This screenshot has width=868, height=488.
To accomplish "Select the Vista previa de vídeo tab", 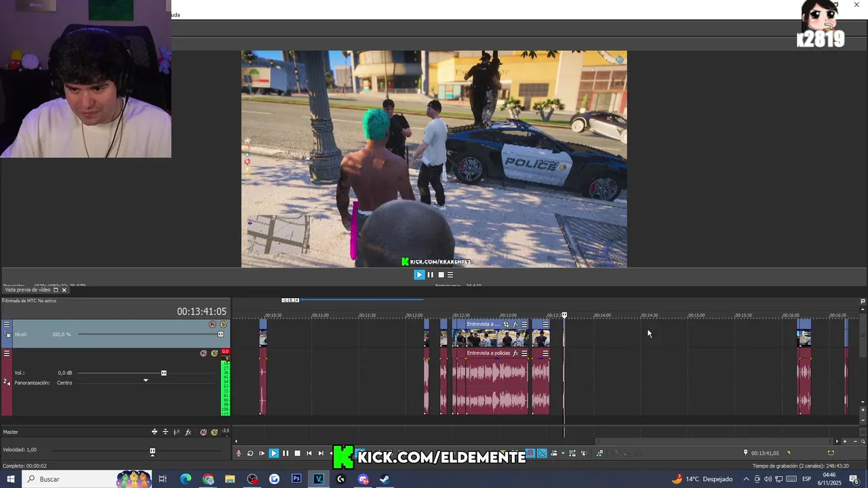I will click(28, 290).
